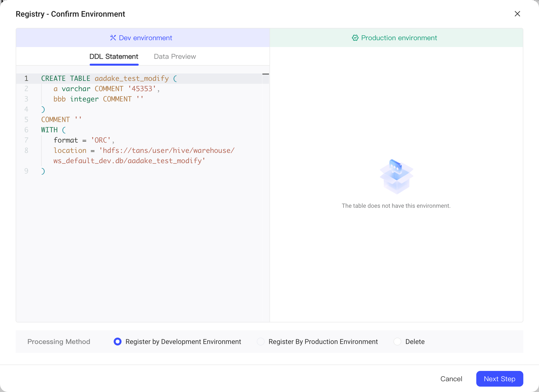The image size is (539, 392).
Task: Click line number 5 in the gutter
Action: point(26,120)
